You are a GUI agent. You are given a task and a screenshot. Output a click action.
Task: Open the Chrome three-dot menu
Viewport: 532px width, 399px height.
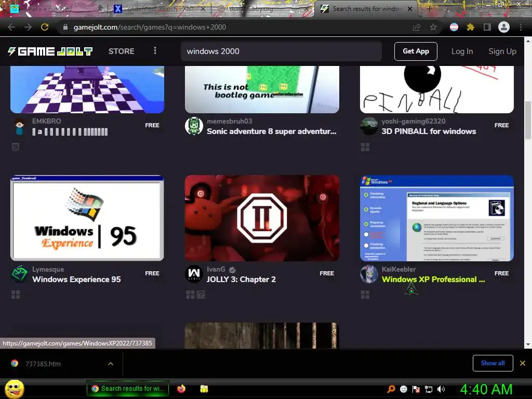pos(521,27)
